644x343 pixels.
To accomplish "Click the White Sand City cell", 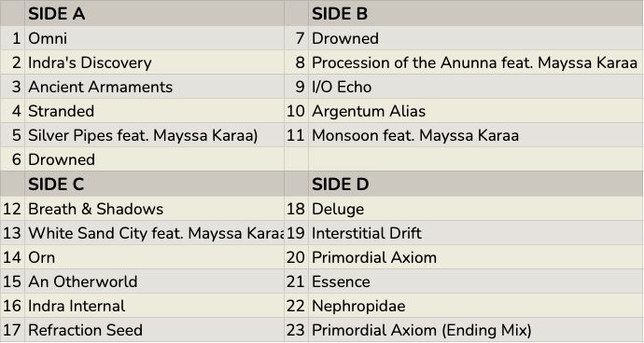I will 154,233.
